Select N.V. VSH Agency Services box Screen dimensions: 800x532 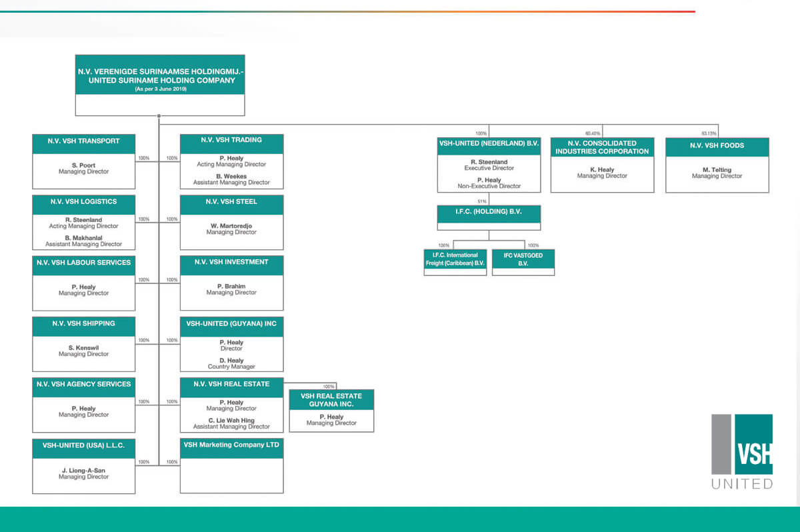(x=83, y=405)
